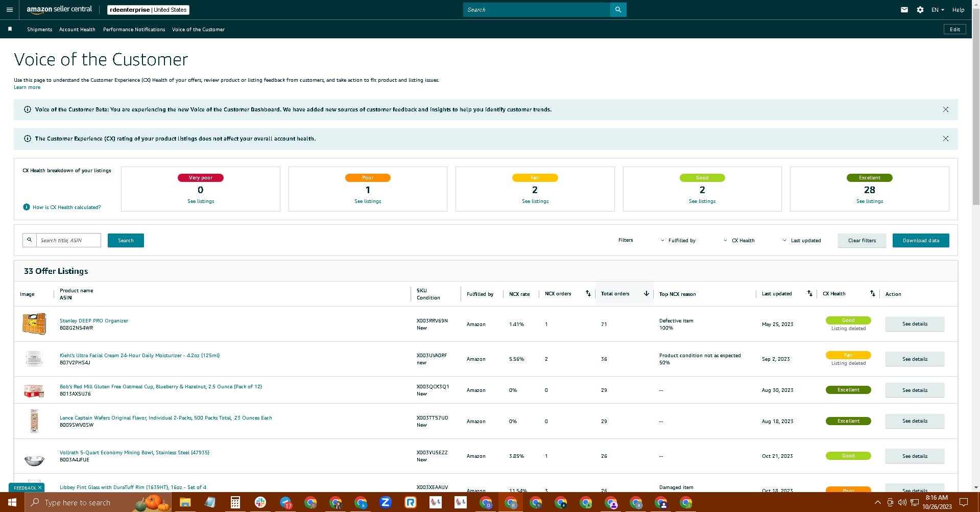The image size is (980, 512).
Task: See listings under Poor
Action: pyautogui.click(x=368, y=201)
